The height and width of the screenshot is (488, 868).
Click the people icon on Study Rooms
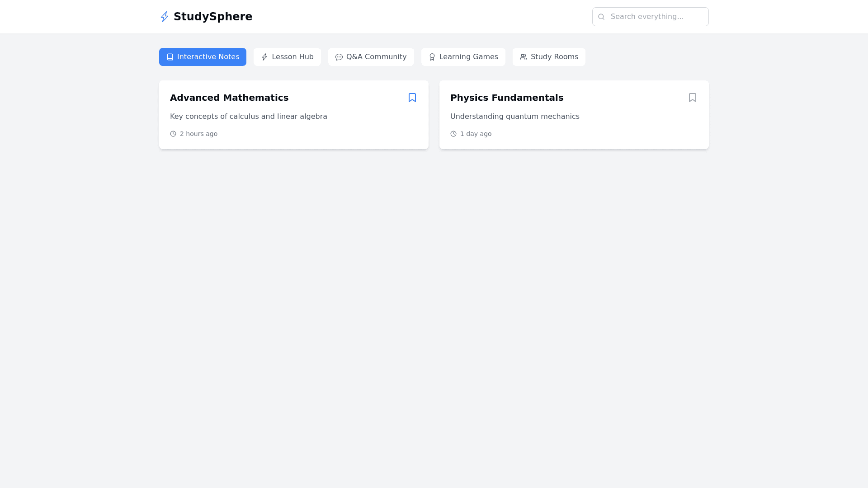pyautogui.click(x=524, y=57)
